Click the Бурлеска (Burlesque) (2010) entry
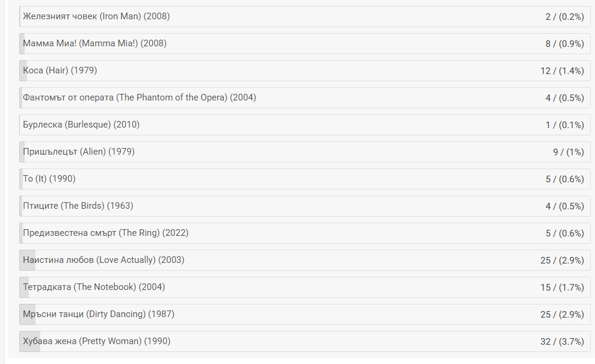The image size is (595, 364). pos(304,125)
